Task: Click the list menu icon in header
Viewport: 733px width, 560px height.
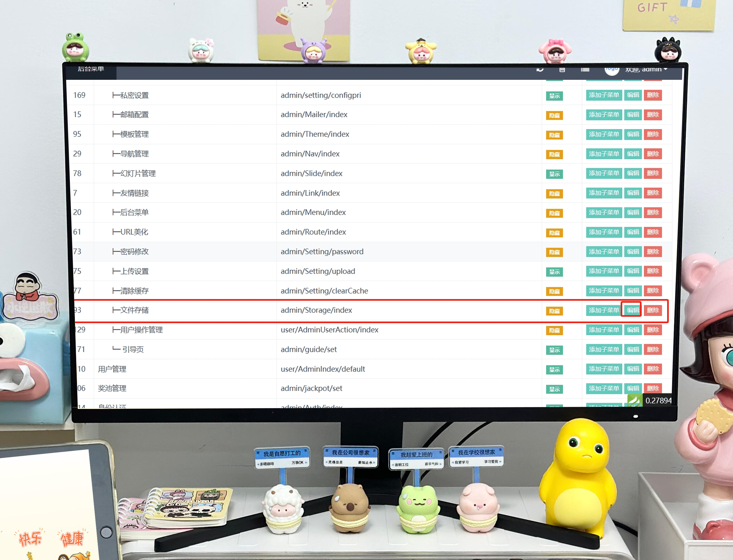Action: click(585, 69)
